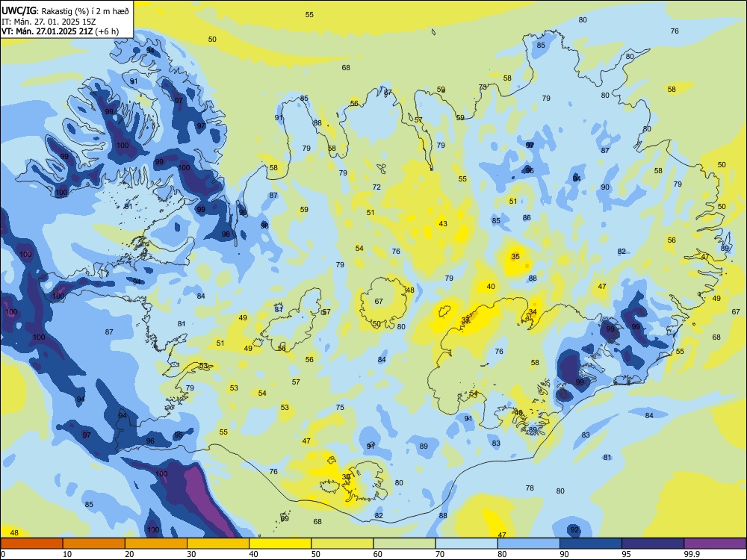Click the humidity value '43' on the map
Image resolution: width=747 pixels, height=560 pixels.
click(443, 224)
